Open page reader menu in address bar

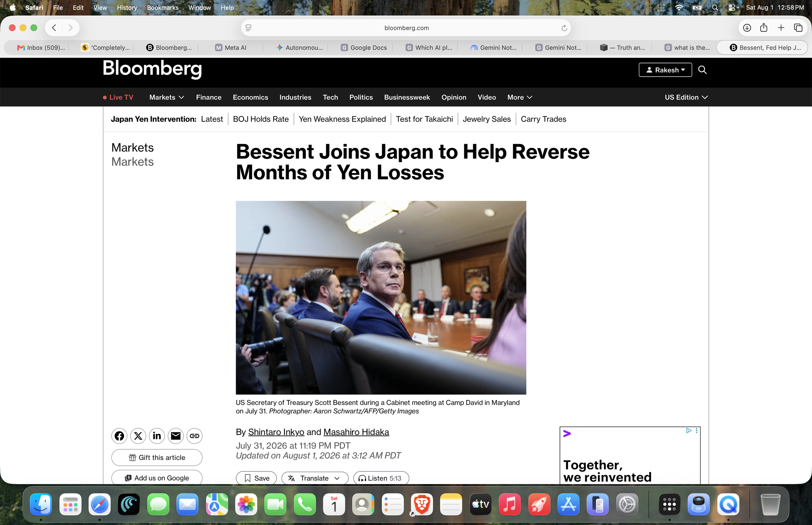click(248, 28)
